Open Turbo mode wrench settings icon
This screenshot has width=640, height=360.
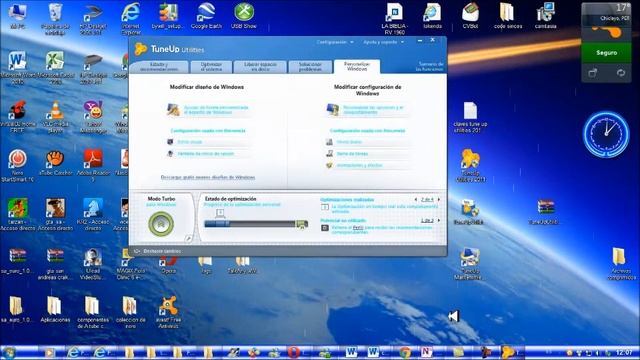[x=188, y=238]
